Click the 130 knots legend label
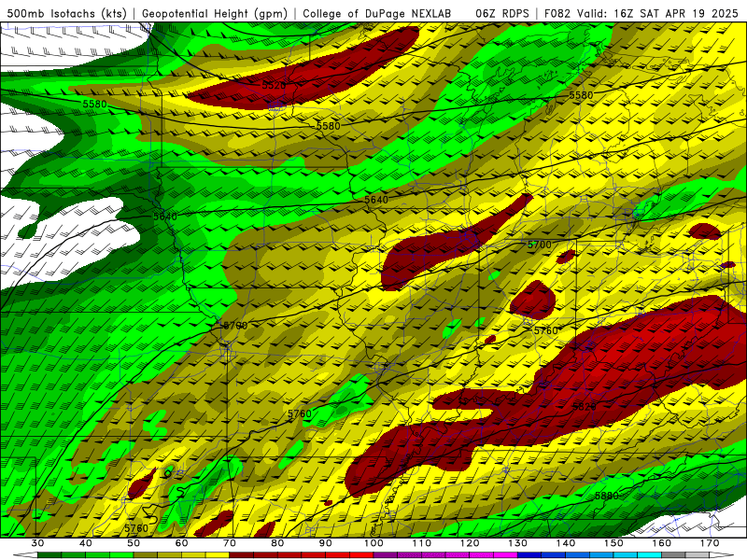The image size is (747, 560). pos(518,543)
